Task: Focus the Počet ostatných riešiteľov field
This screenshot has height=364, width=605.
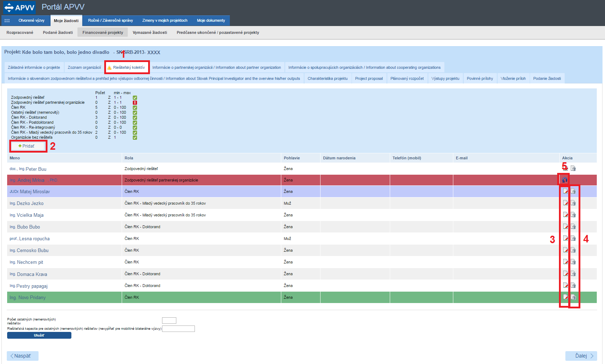Action: [169, 321]
